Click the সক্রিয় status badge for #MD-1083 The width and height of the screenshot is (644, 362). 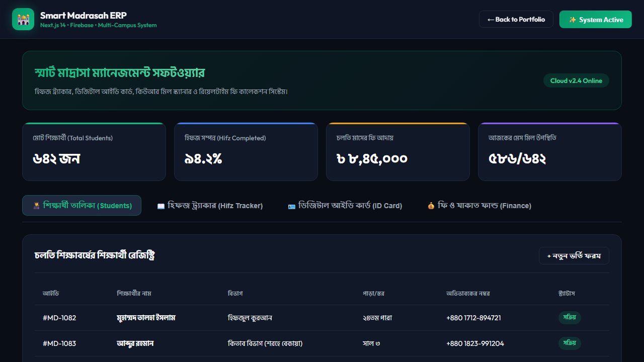point(570,343)
